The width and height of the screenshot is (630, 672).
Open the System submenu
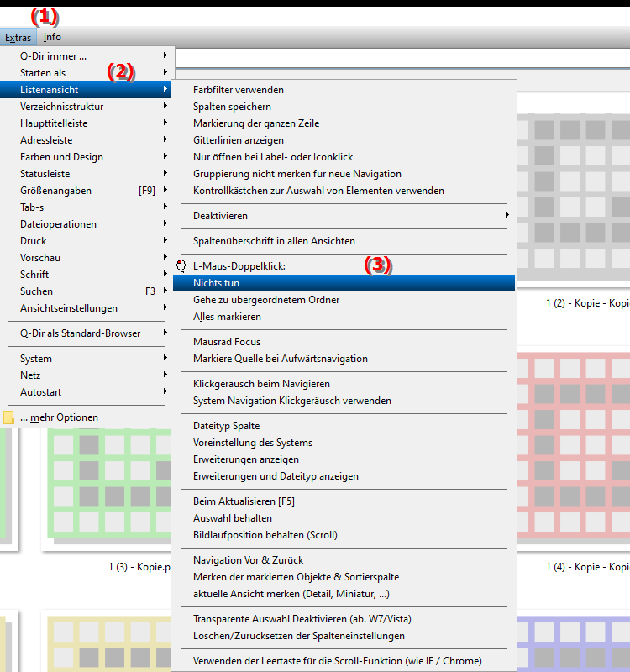tap(86, 359)
